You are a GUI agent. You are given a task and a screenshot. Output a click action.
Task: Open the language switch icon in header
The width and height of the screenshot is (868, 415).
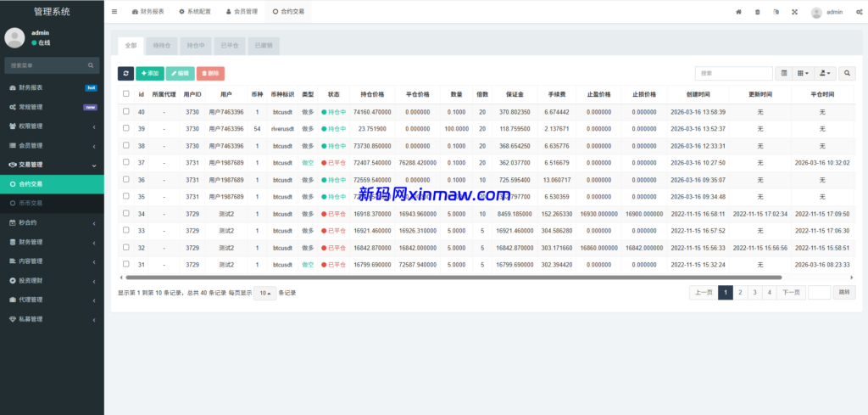(x=776, y=12)
